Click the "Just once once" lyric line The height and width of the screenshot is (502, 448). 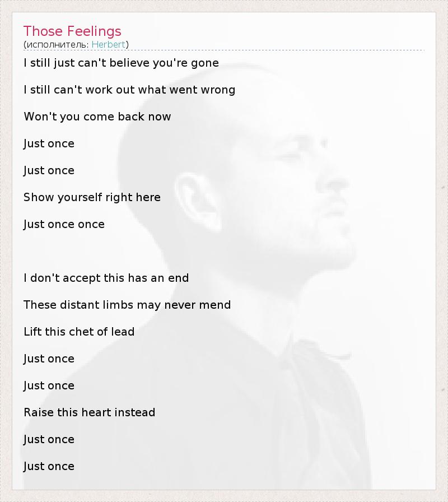tap(64, 224)
